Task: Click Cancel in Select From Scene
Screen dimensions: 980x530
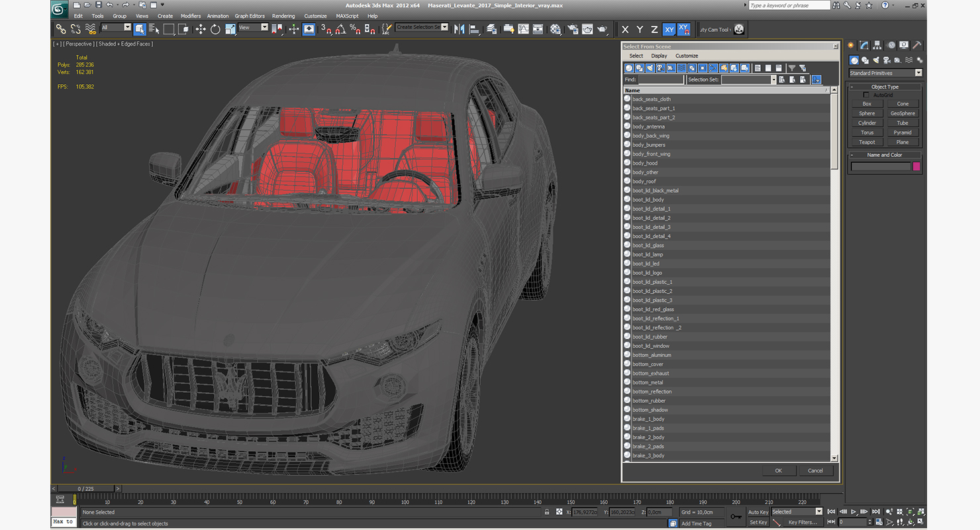Action: coord(815,470)
